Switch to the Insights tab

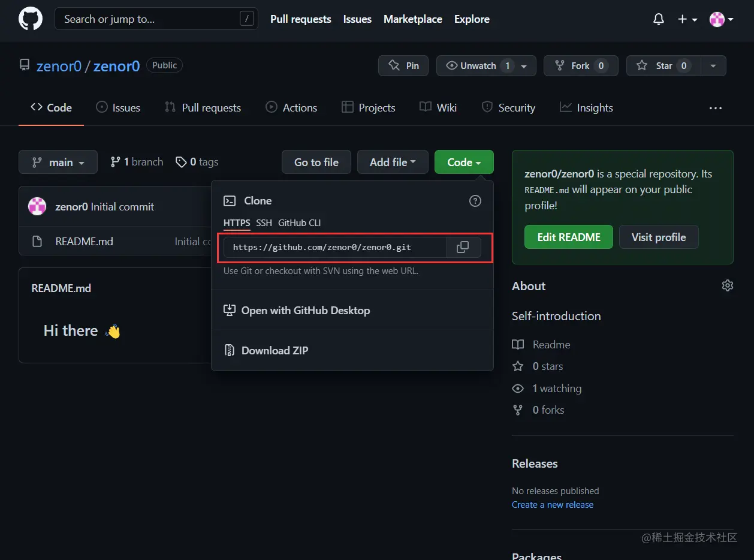586,108
